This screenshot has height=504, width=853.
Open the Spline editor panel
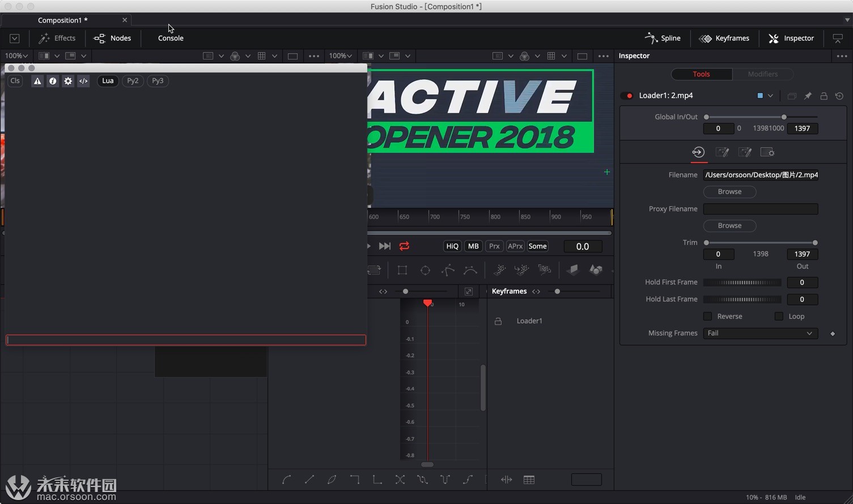click(x=663, y=38)
